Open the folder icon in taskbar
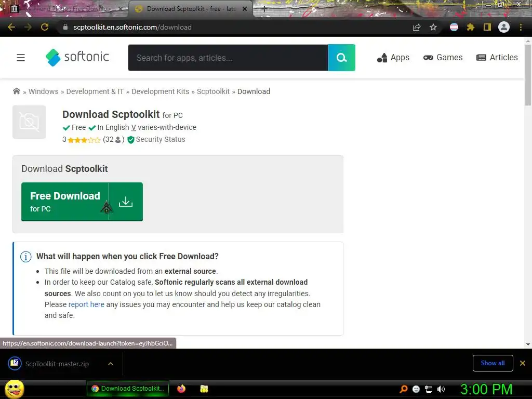The height and width of the screenshot is (399, 532). pyautogui.click(x=204, y=389)
